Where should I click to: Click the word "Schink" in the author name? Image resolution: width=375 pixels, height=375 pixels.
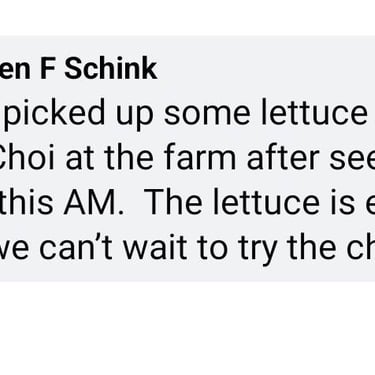tap(110, 69)
